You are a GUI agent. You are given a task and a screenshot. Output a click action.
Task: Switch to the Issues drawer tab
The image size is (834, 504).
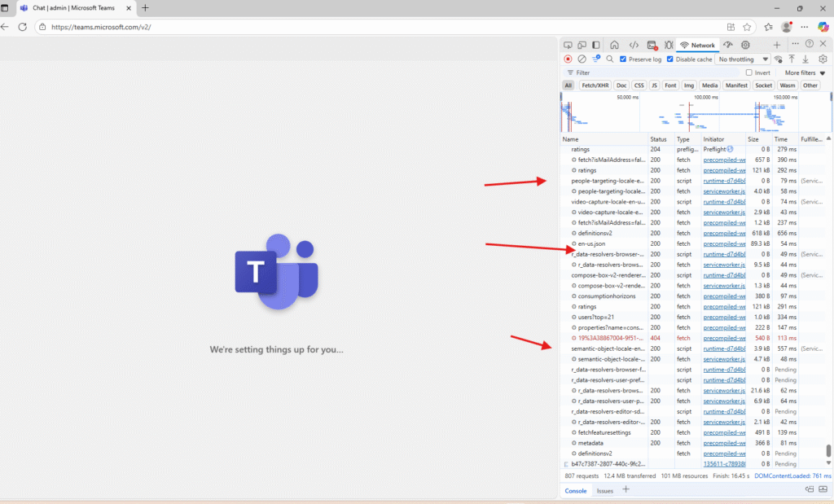[605, 491]
